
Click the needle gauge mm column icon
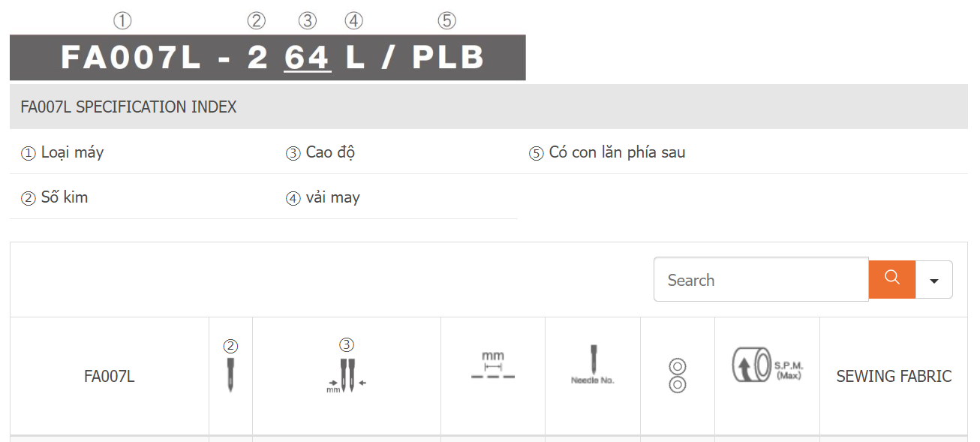pos(346,374)
